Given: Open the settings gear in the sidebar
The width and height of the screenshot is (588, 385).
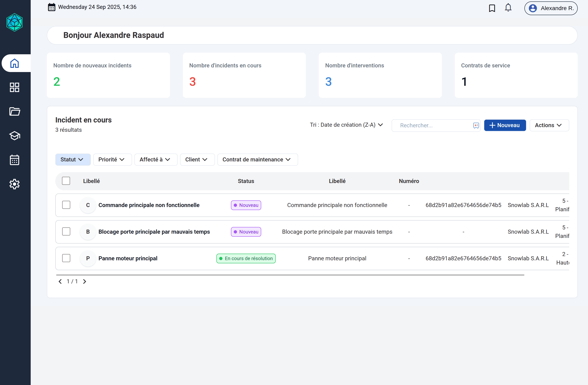Looking at the screenshot, I should pos(15,184).
